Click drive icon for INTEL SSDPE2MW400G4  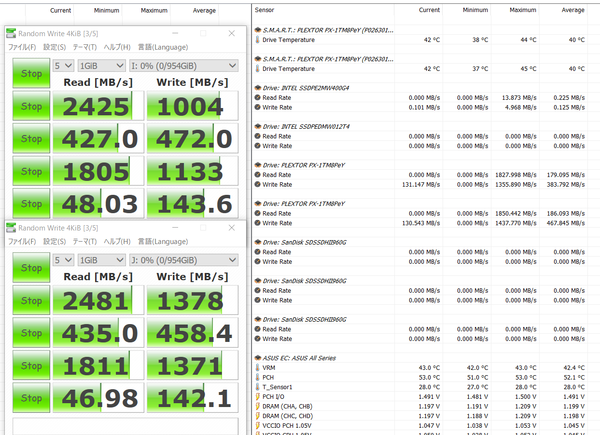pos(258,88)
